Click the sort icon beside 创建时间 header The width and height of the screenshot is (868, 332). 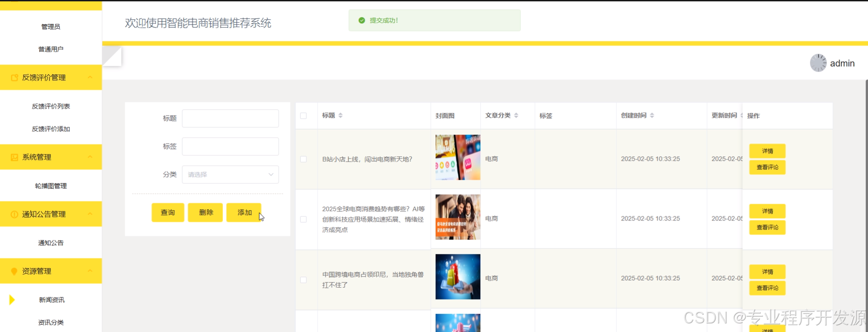click(652, 116)
